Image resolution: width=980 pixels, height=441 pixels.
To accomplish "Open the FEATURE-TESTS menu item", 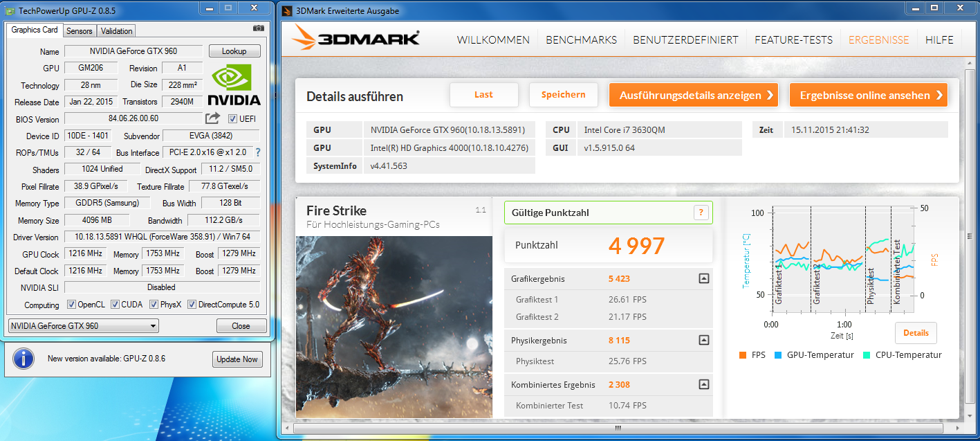I will (793, 40).
